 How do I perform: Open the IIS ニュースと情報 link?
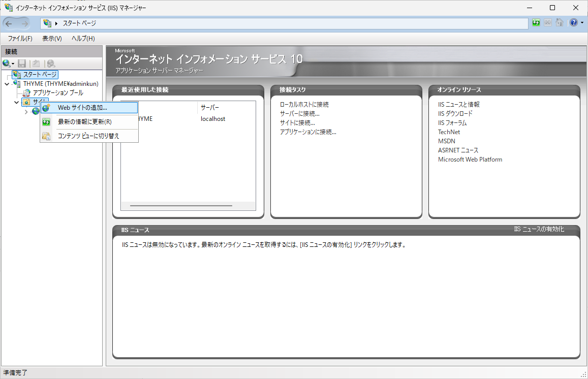click(x=458, y=105)
